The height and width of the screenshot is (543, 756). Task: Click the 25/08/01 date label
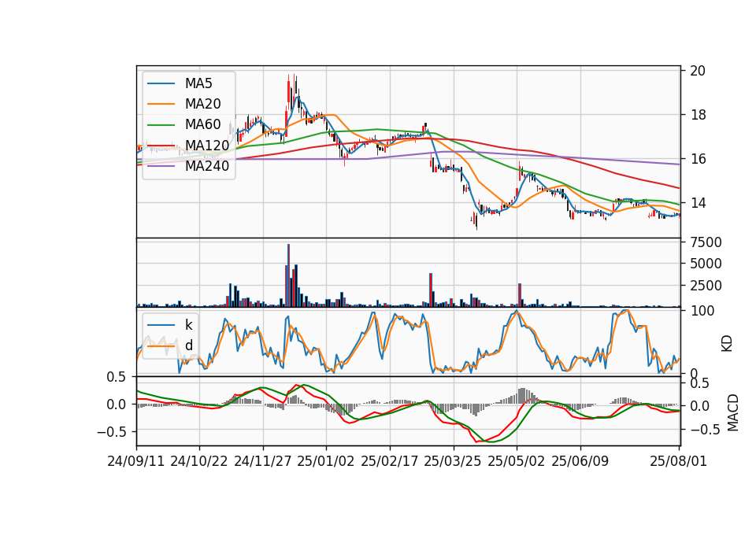678,461
